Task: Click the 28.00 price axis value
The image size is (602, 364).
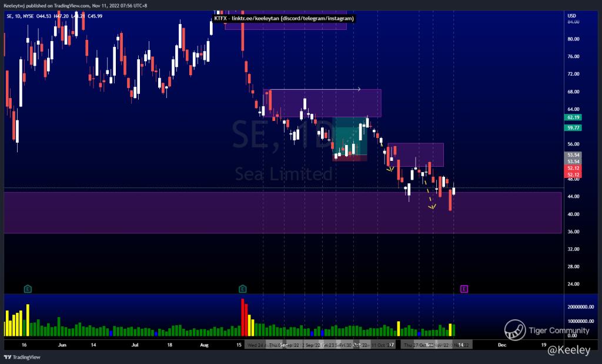Action: [573, 267]
